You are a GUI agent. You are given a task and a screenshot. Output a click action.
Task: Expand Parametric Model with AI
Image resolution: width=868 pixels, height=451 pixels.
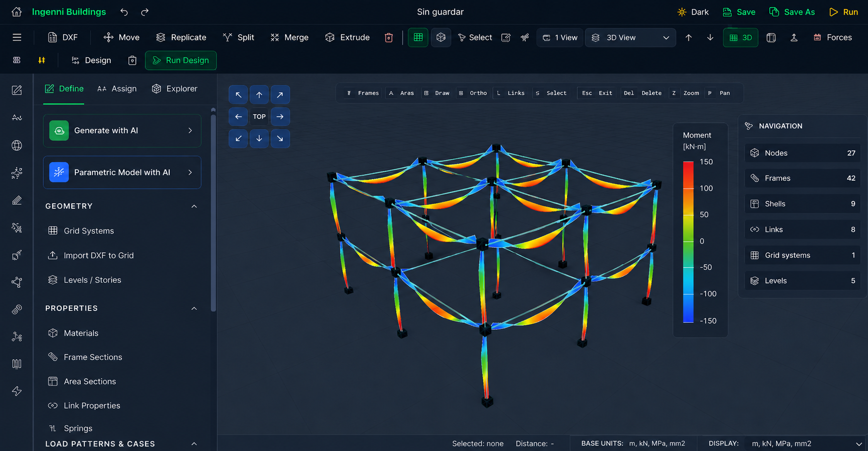point(122,173)
